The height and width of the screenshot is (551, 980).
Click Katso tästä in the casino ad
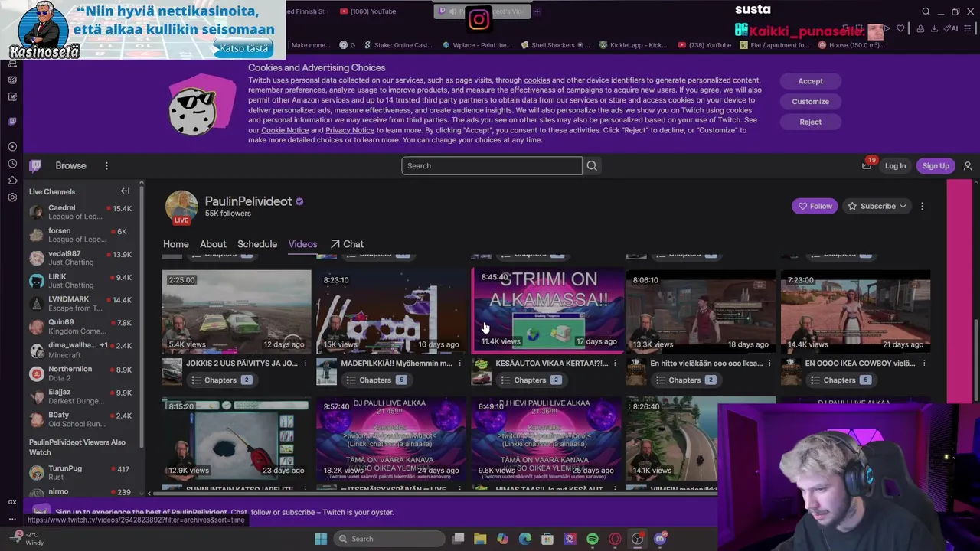243,48
